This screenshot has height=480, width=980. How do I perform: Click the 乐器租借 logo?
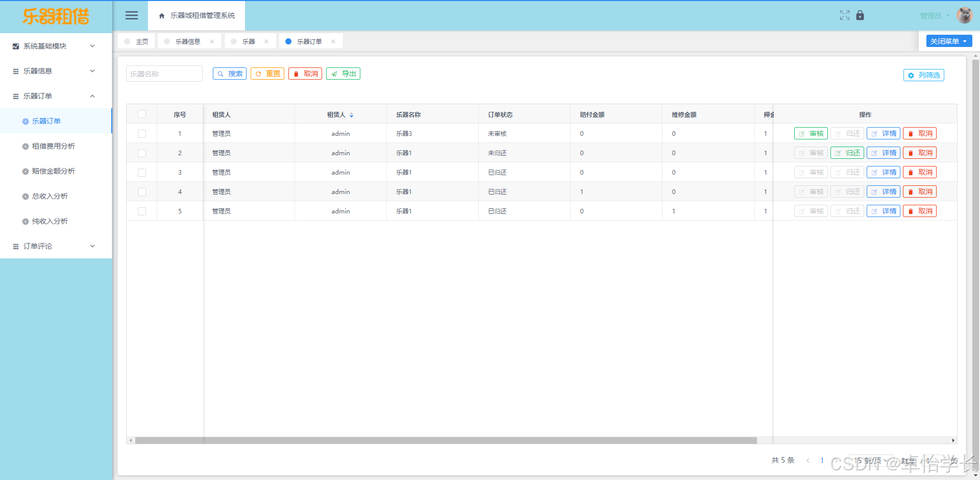[x=56, y=16]
